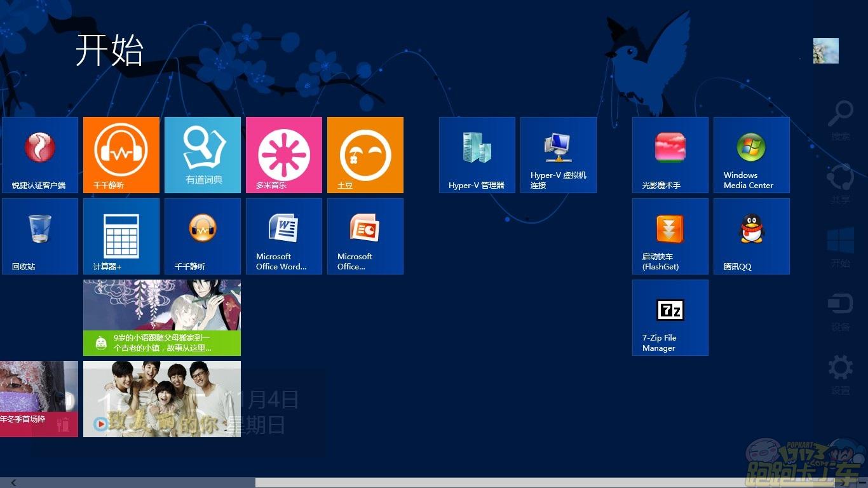Launch the 计算器+ calculator tile
This screenshot has width=868, height=488.
pyautogui.click(x=121, y=236)
